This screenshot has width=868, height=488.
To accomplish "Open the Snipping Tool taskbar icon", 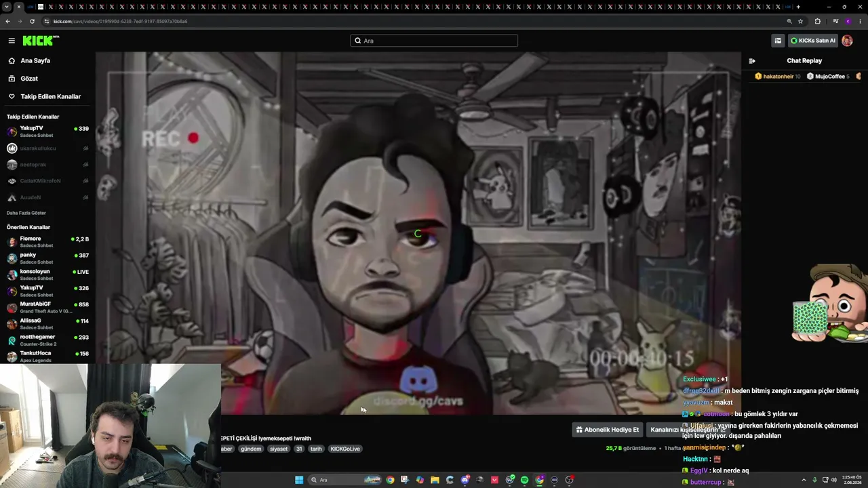I will click(x=405, y=480).
